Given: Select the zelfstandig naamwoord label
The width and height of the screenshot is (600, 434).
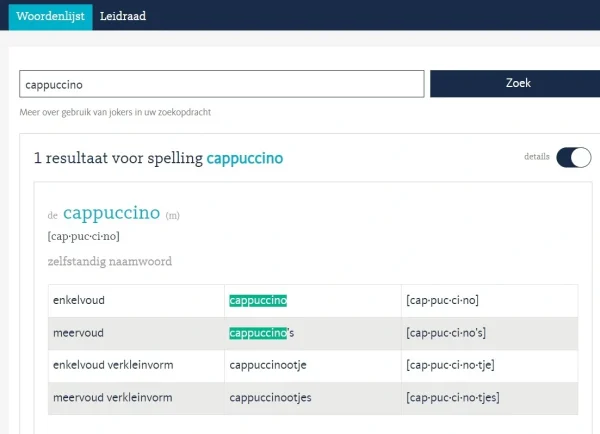Looking at the screenshot, I should click(109, 262).
